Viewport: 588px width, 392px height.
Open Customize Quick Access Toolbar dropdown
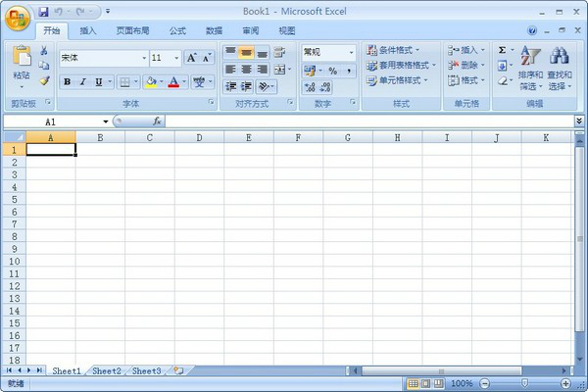pos(108,11)
